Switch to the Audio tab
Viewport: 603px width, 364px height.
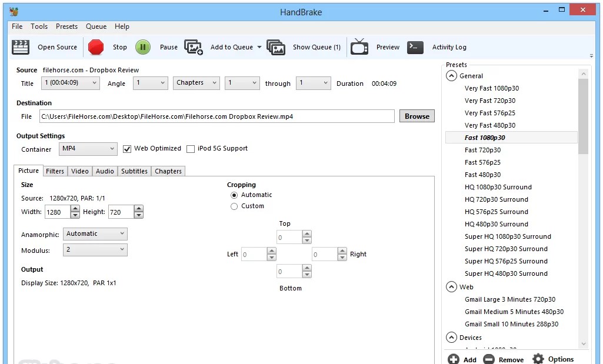pos(104,171)
